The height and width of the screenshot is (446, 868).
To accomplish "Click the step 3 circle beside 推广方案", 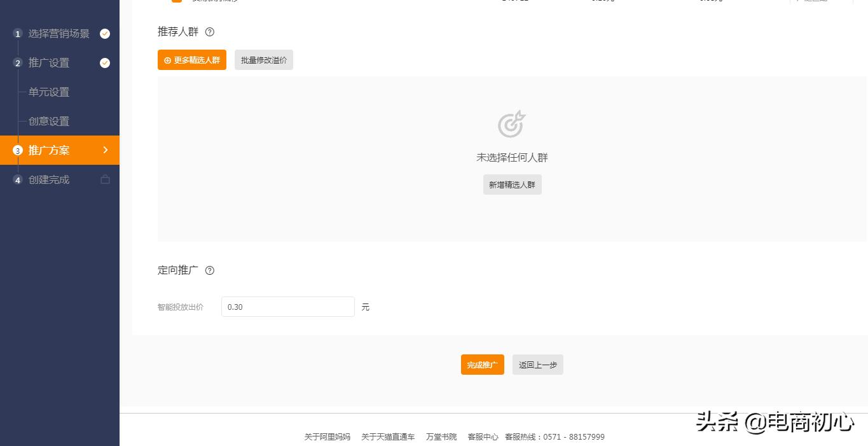I will 18,150.
